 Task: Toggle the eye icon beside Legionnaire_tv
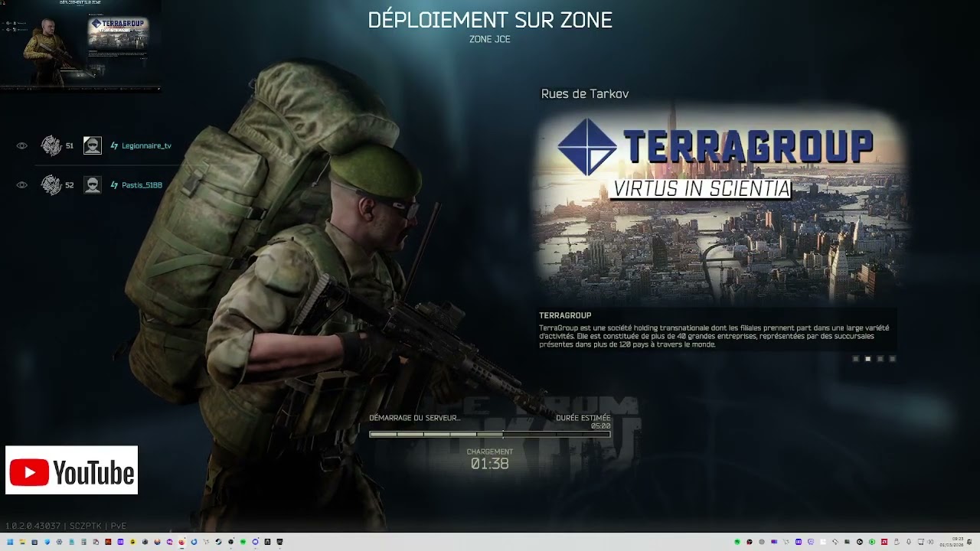(x=21, y=145)
